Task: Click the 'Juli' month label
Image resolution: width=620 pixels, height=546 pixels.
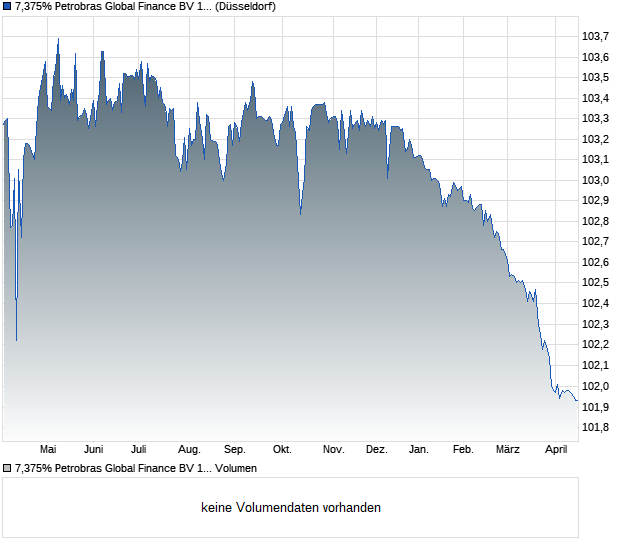Action: coord(138,450)
